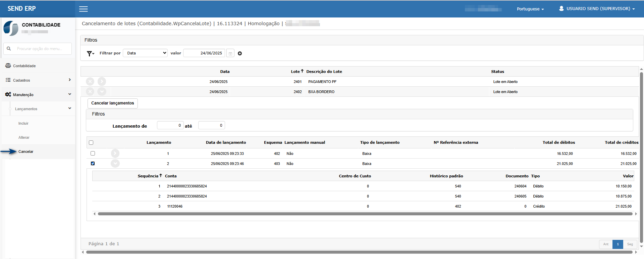644x259 pixels.
Task: Expand details arrow for lançamento 1
Action: click(115, 153)
